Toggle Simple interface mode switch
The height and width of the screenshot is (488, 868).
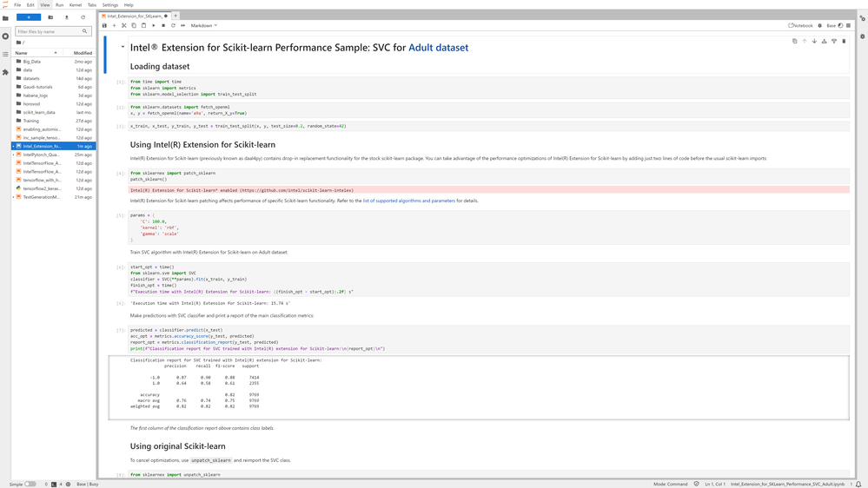click(x=30, y=484)
